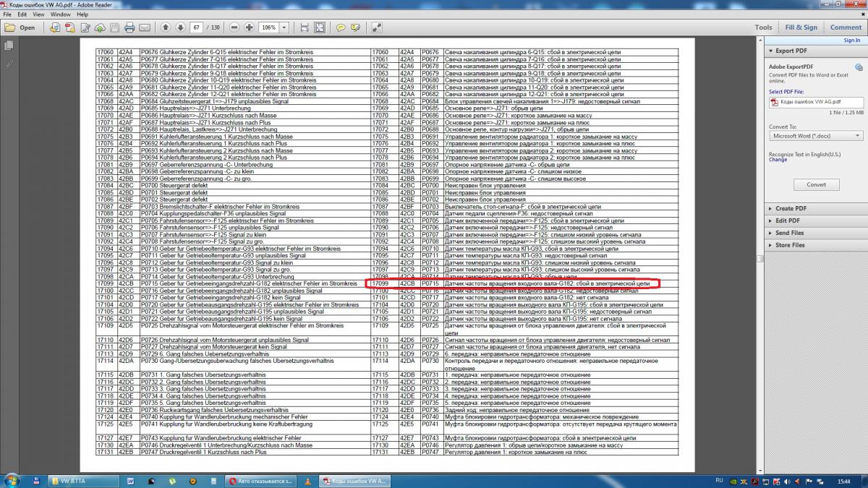
Task: Open the Window menu
Action: click(61, 14)
